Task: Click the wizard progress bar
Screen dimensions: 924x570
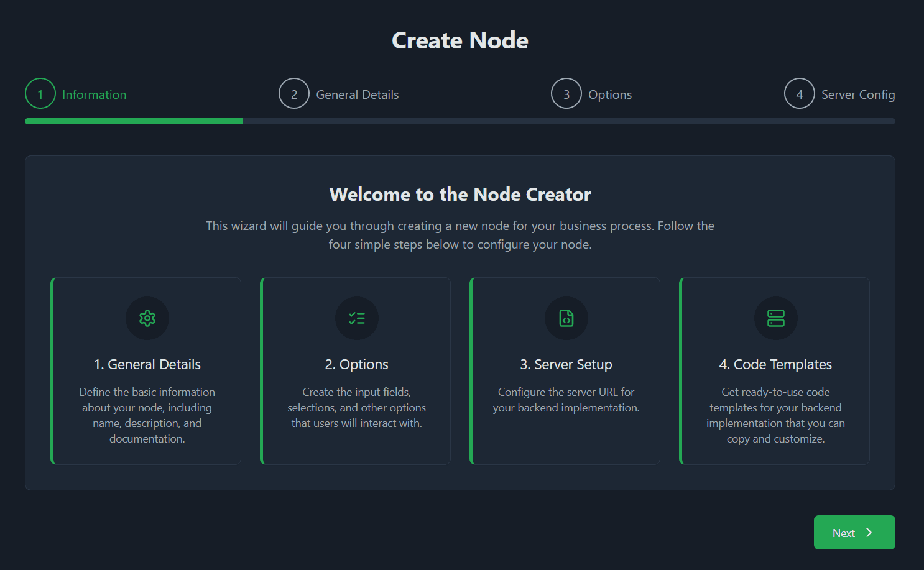Action: coord(460,121)
